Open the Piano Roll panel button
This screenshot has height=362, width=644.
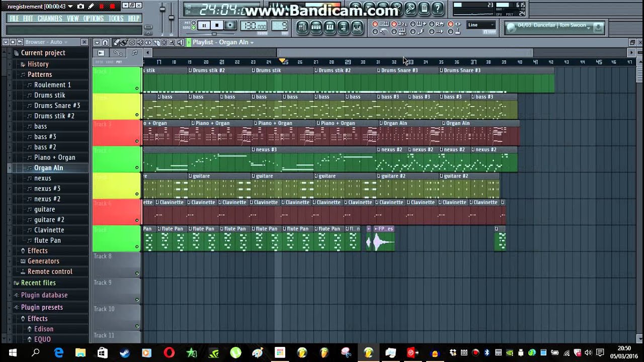[330, 27]
